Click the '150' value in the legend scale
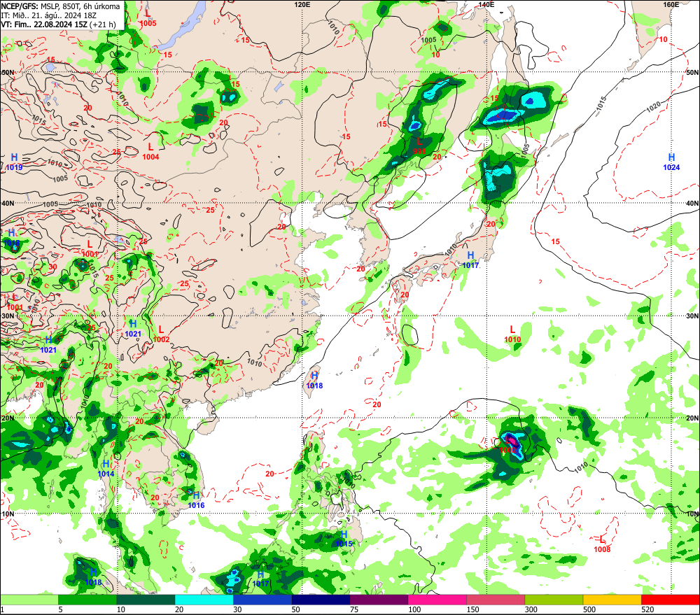The height and width of the screenshot is (615, 700). click(472, 609)
